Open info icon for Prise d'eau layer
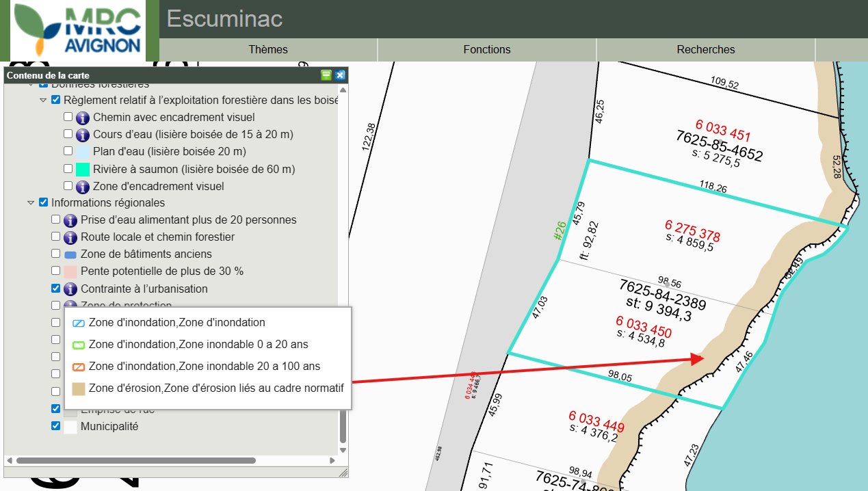The height and width of the screenshot is (491, 868). [x=70, y=220]
